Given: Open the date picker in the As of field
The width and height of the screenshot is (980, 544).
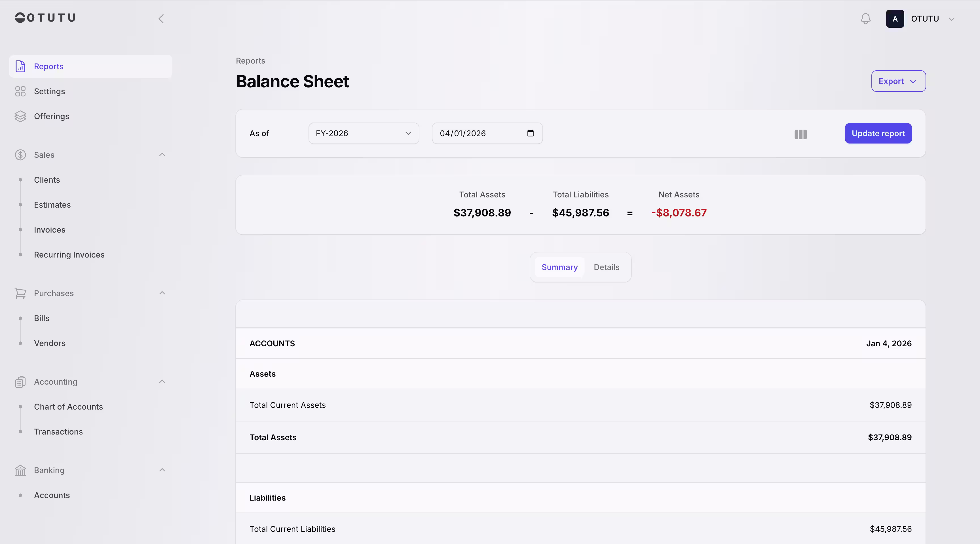Looking at the screenshot, I should pyautogui.click(x=530, y=133).
